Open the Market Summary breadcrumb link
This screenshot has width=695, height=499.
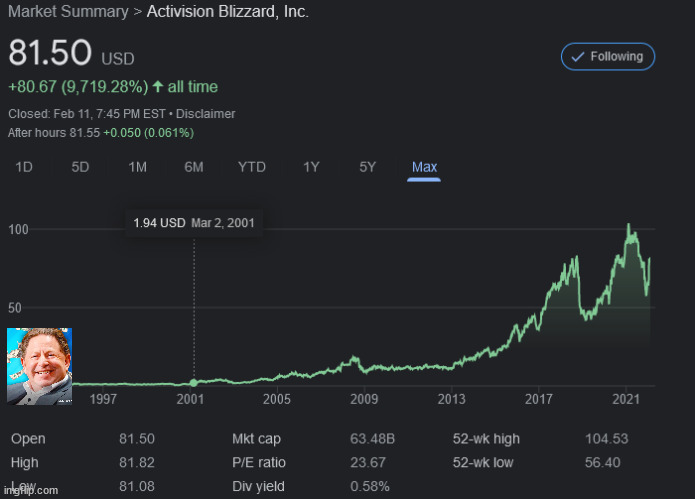click(68, 12)
